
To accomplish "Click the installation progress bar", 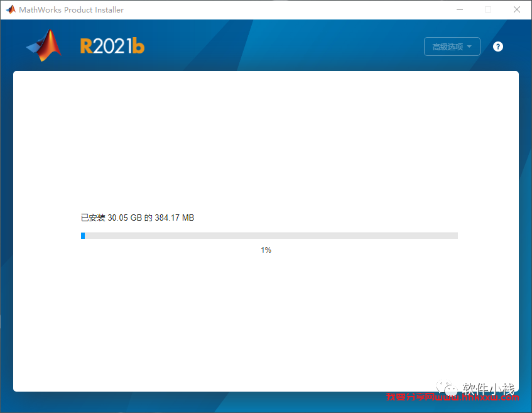I will point(269,236).
